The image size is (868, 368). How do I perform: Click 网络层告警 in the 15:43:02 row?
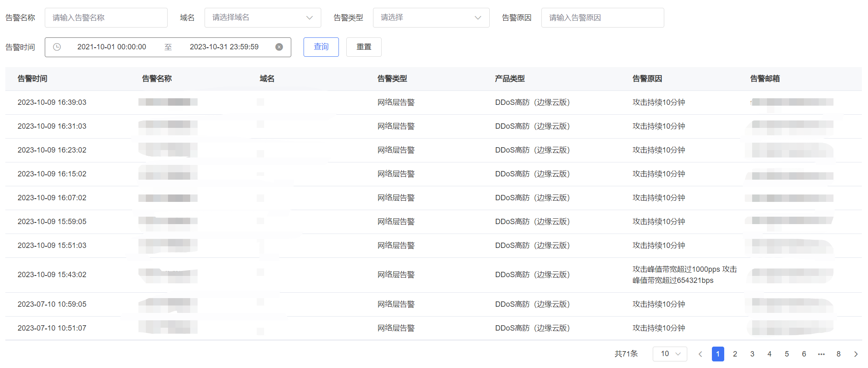click(396, 275)
